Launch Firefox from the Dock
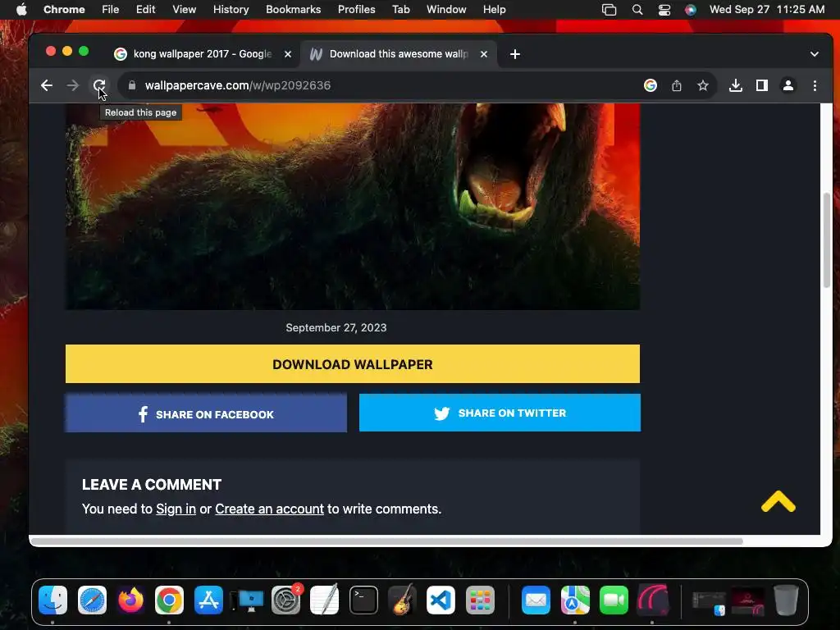The height and width of the screenshot is (630, 840). tap(130, 600)
